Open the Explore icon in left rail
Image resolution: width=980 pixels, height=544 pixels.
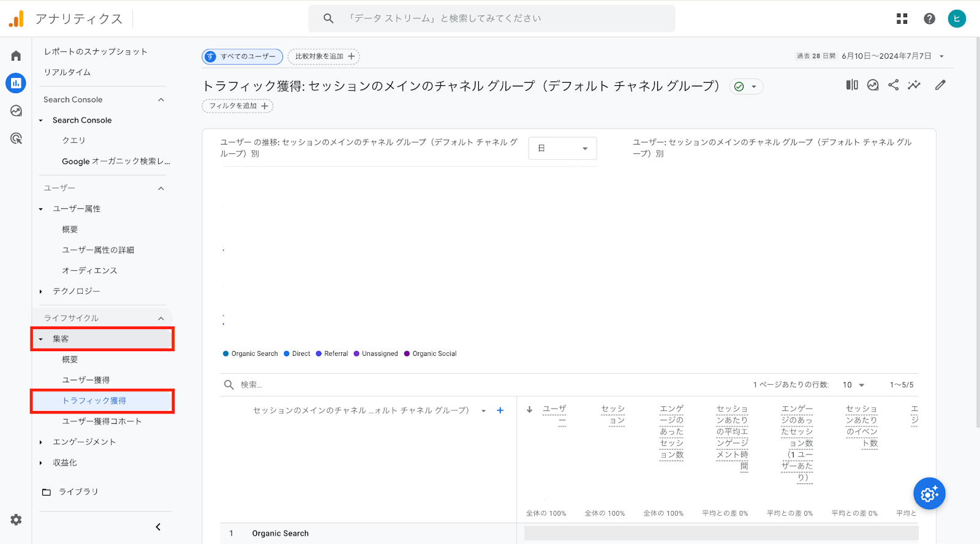16,111
